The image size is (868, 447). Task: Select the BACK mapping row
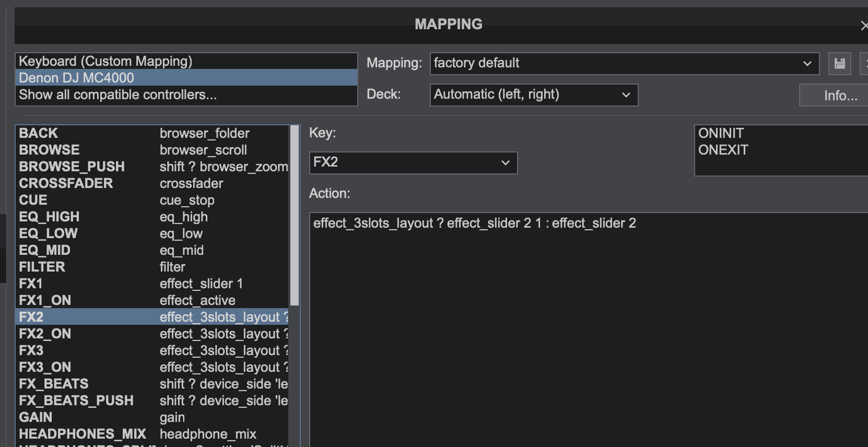coord(153,133)
